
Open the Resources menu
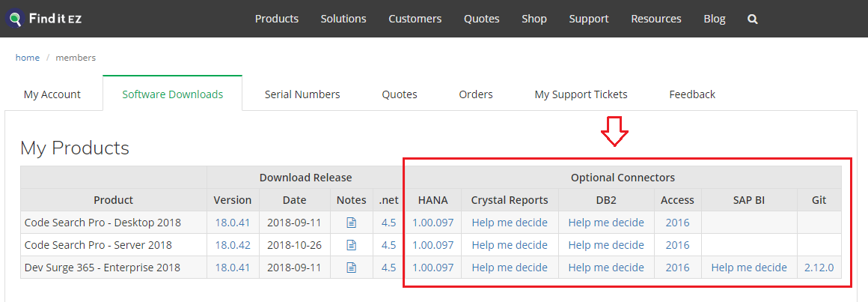click(656, 19)
